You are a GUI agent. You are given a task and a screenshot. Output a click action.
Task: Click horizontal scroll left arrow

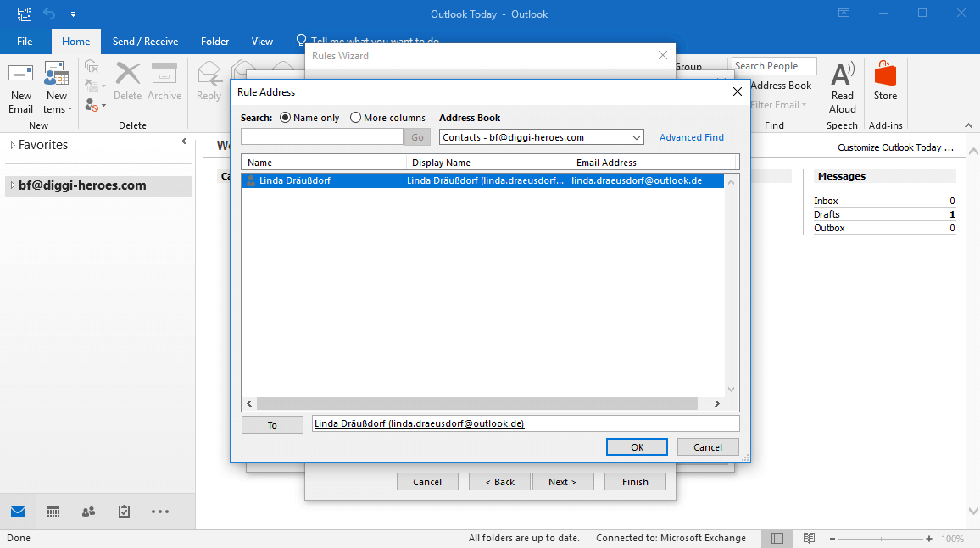[x=249, y=404]
